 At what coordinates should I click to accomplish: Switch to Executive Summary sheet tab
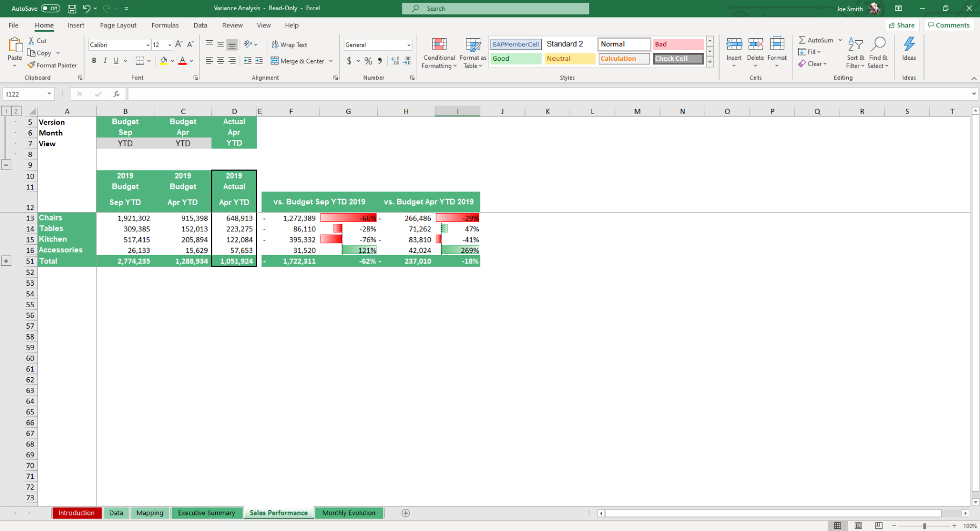207,513
